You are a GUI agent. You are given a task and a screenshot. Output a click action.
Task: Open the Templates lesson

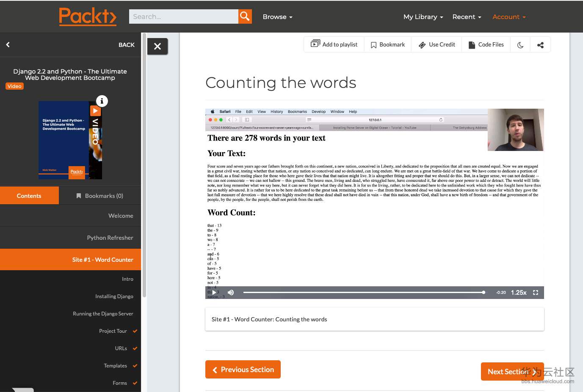[x=116, y=366]
